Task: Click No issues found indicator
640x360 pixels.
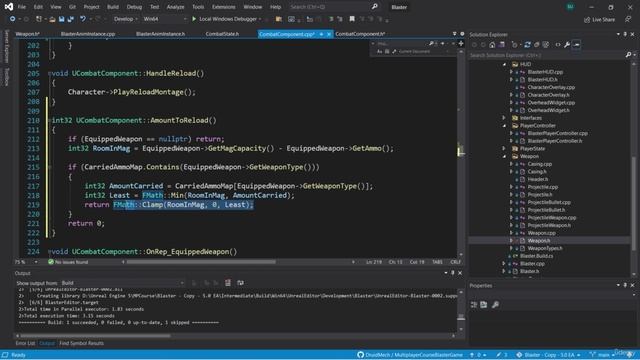Action: coord(68,262)
